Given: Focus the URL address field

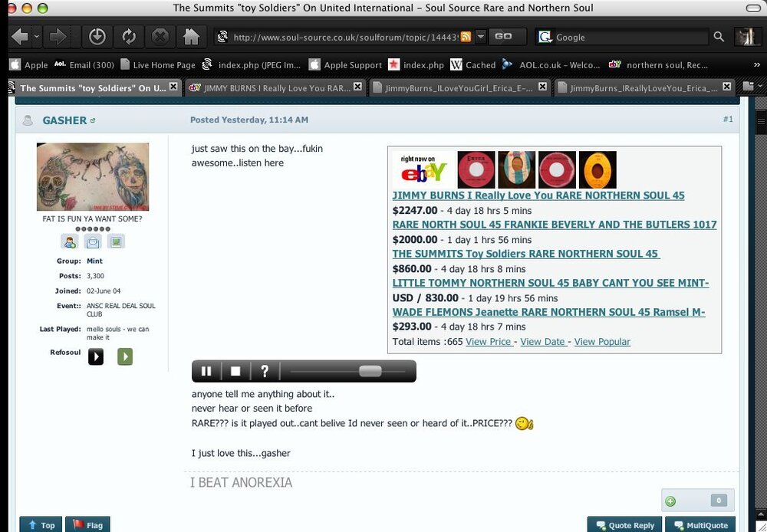Looking at the screenshot, I should click(345, 37).
